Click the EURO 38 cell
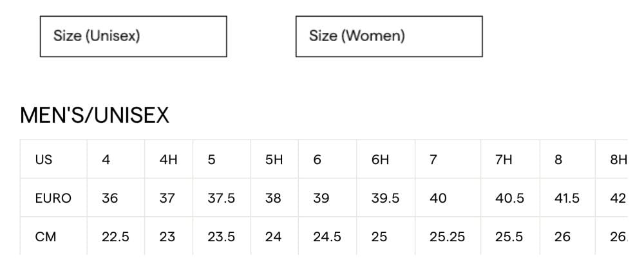The image size is (644, 276). click(x=273, y=198)
